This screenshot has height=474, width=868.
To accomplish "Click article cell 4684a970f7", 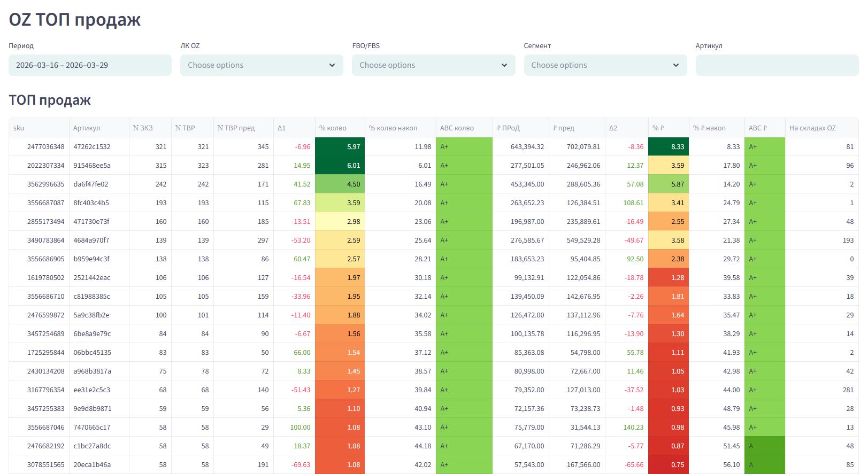I will (x=99, y=240).
